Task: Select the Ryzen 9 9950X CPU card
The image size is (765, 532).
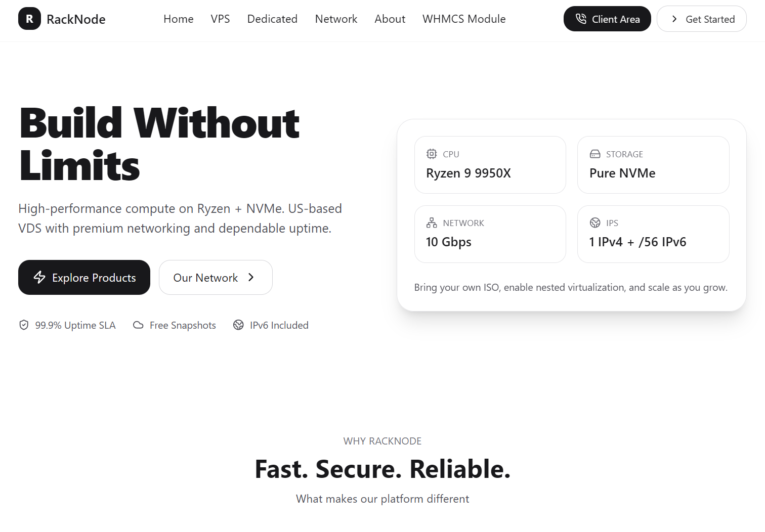Action: click(490, 165)
